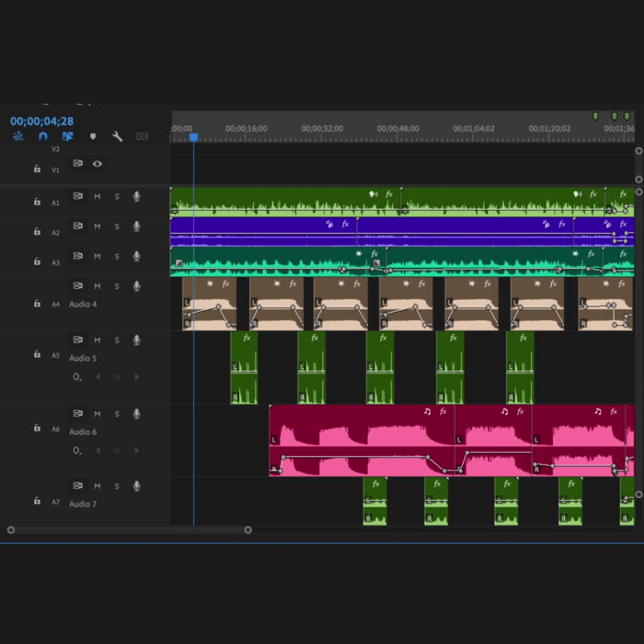Open Show Keyframes dropdown on Audio 5
Viewport: 644px width, 644px height.
(x=77, y=377)
